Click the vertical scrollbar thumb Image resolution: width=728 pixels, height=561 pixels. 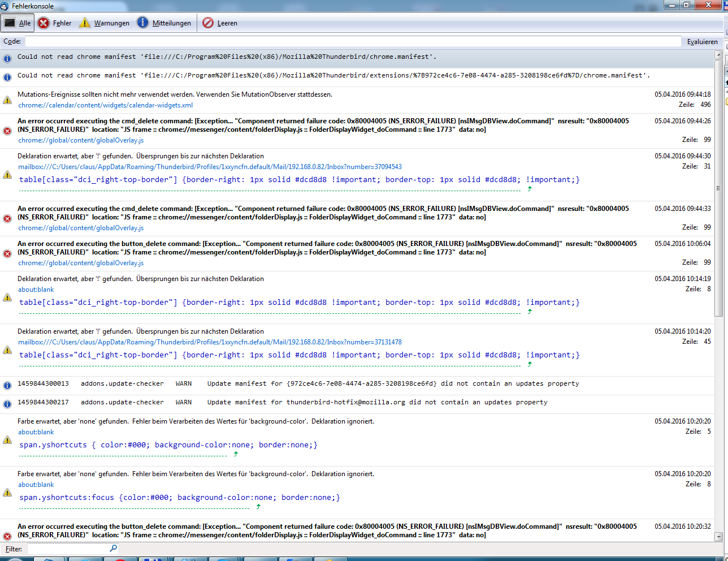click(x=719, y=188)
